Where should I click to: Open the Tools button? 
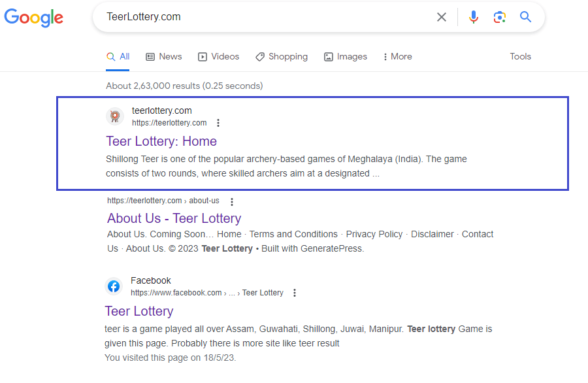tap(520, 57)
